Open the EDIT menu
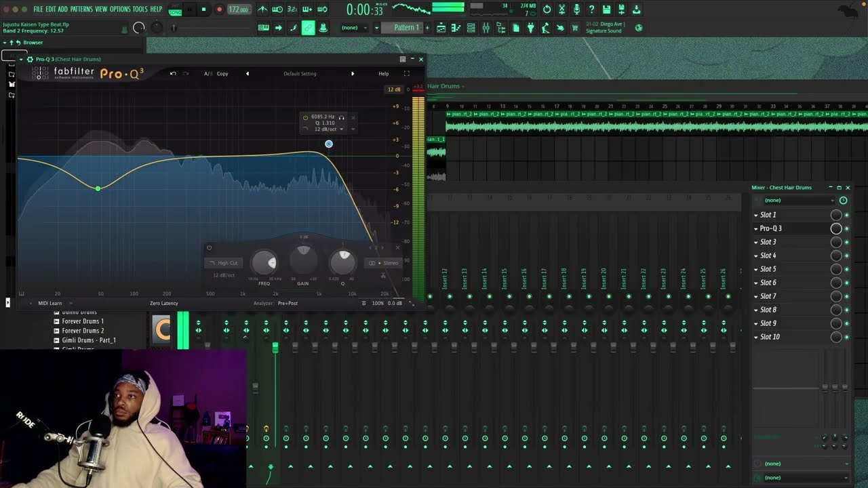868x488 pixels. pyautogui.click(x=51, y=9)
